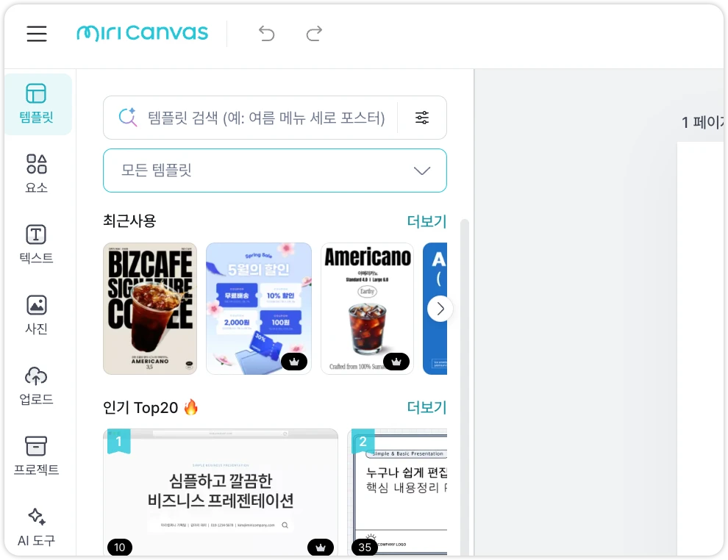Open the search filter settings icon

point(422,118)
